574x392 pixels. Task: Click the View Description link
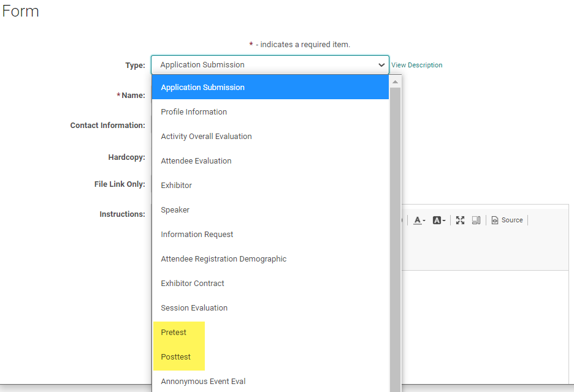click(x=416, y=65)
